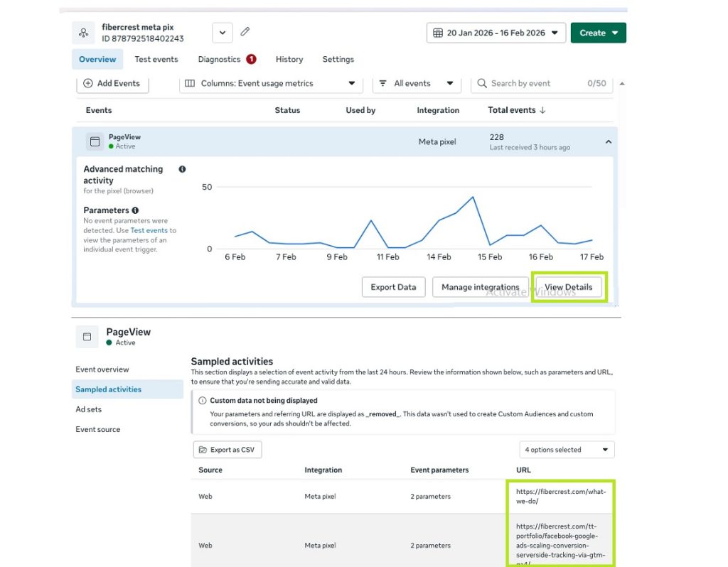Click the PageView icon in the details header
The width and height of the screenshot is (728, 567).
[x=87, y=337]
